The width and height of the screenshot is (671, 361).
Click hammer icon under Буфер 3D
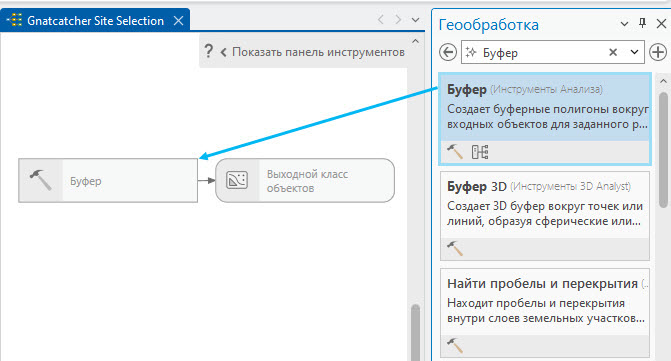coord(454,248)
